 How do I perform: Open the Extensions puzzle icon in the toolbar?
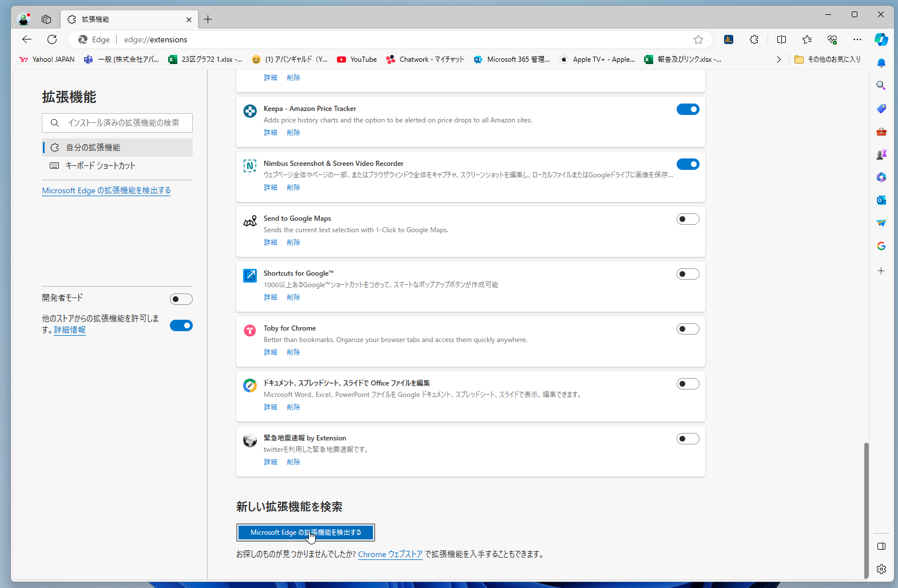(754, 39)
